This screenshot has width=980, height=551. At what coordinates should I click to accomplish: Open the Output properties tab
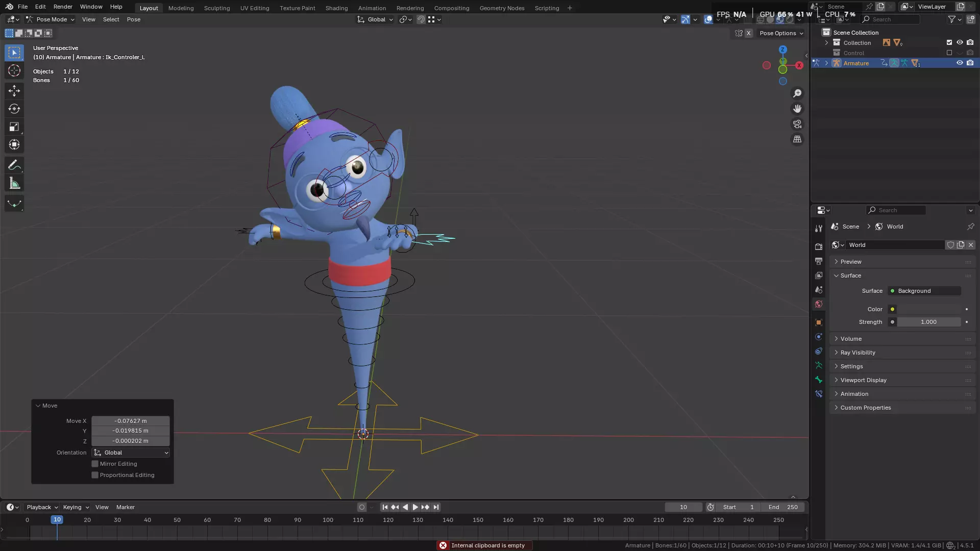[819, 261]
